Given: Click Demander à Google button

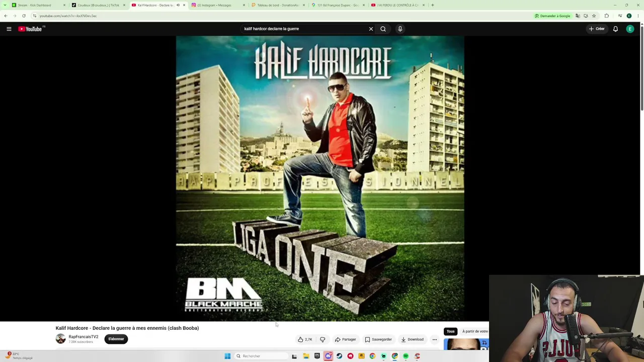Looking at the screenshot, I should [552, 16].
